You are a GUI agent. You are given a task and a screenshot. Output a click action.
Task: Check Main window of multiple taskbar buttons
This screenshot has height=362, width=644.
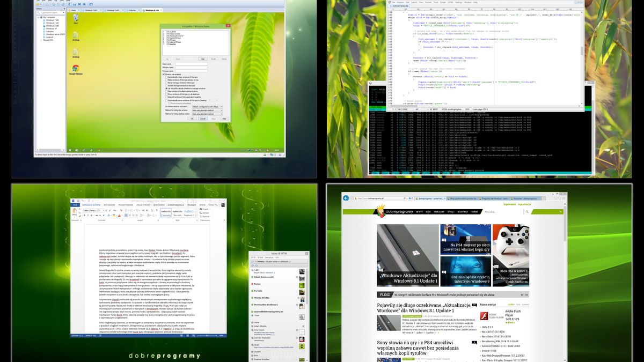(x=166, y=91)
